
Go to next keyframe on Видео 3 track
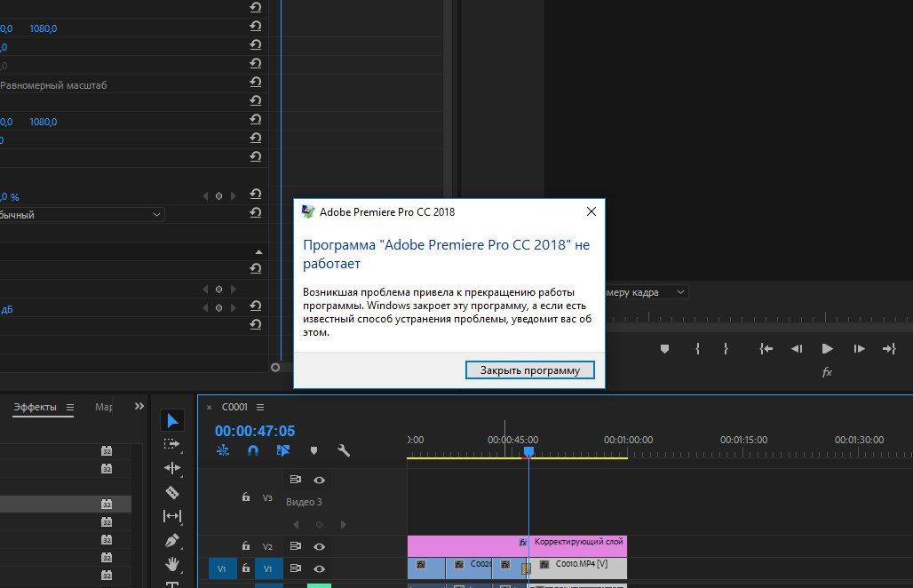(x=343, y=525)
